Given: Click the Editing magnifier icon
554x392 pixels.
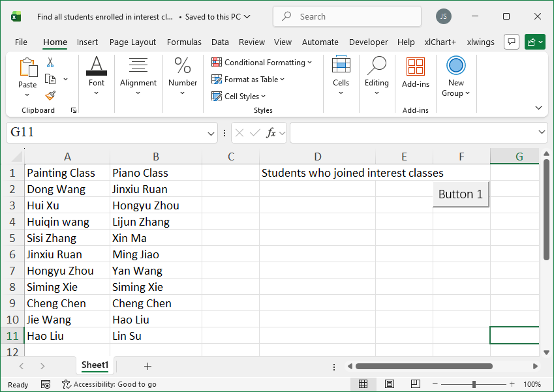Looking at the screenshot, I should [x=377, y=67].
